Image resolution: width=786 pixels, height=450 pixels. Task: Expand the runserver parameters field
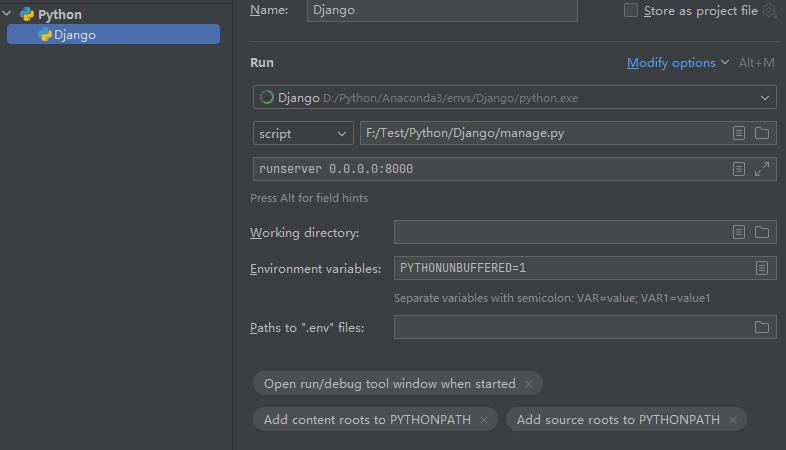click(761, 169)
